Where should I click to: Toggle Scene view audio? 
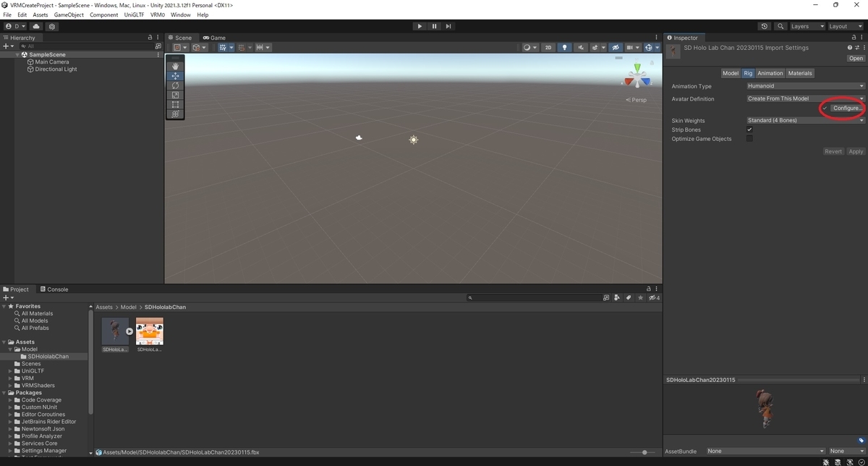click(x=581, y=48)
